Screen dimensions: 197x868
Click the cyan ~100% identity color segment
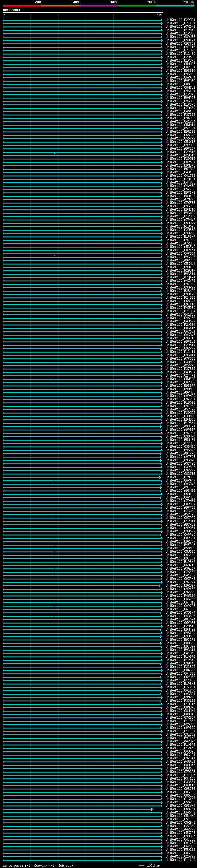pos(175,6)
